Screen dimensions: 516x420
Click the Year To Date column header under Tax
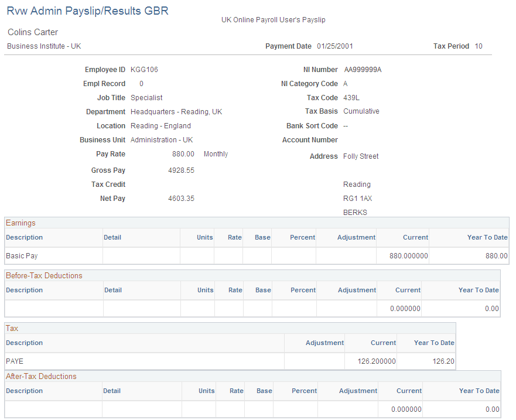433,343
